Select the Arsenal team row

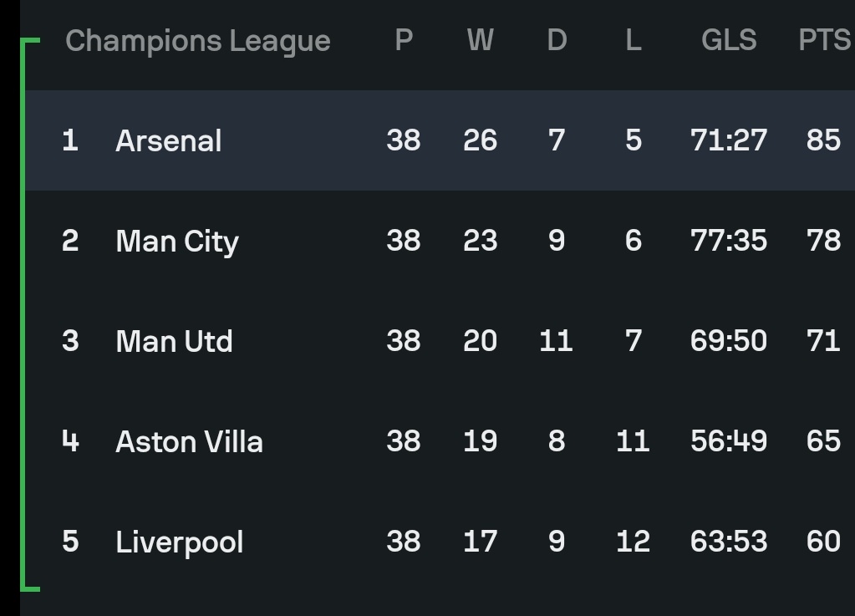[440, 140]
